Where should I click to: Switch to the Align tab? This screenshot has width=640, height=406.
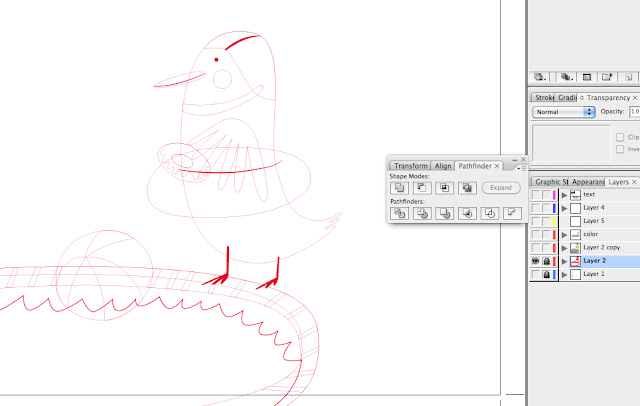tap(443, 166)
